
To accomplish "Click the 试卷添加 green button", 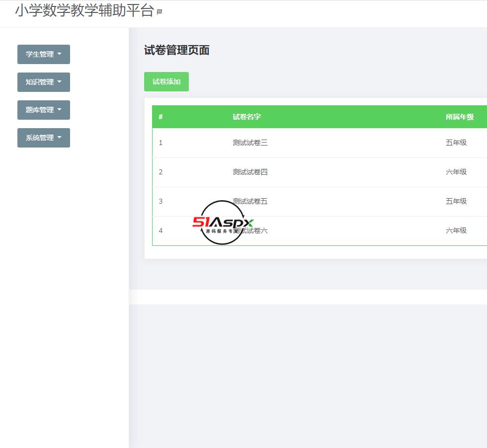I will [166, 81].
